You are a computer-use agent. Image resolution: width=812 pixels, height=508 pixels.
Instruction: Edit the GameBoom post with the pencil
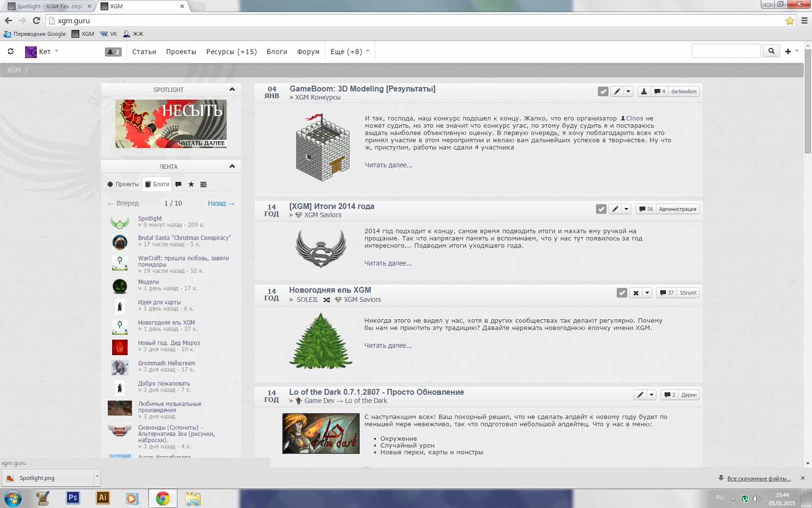(x=617, y=91)
